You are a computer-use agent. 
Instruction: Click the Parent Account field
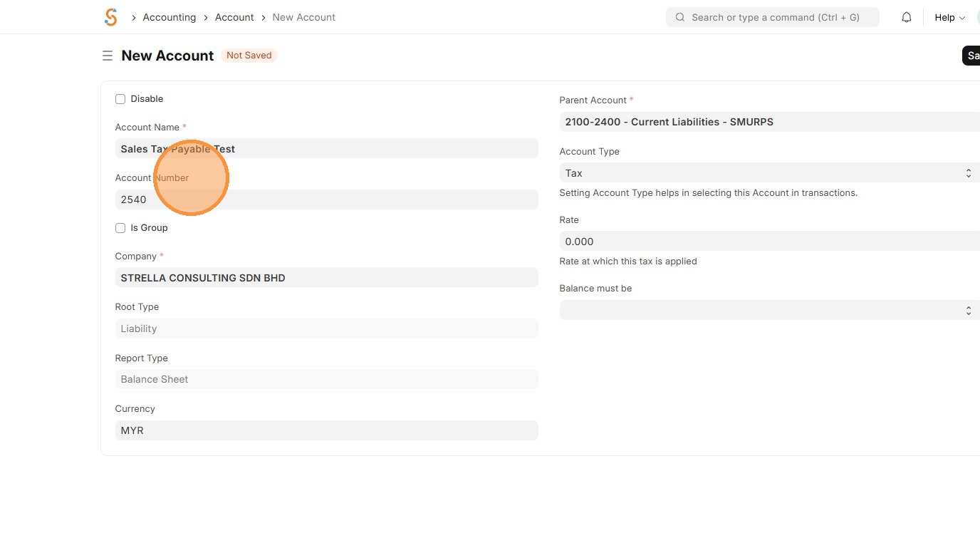769,122
